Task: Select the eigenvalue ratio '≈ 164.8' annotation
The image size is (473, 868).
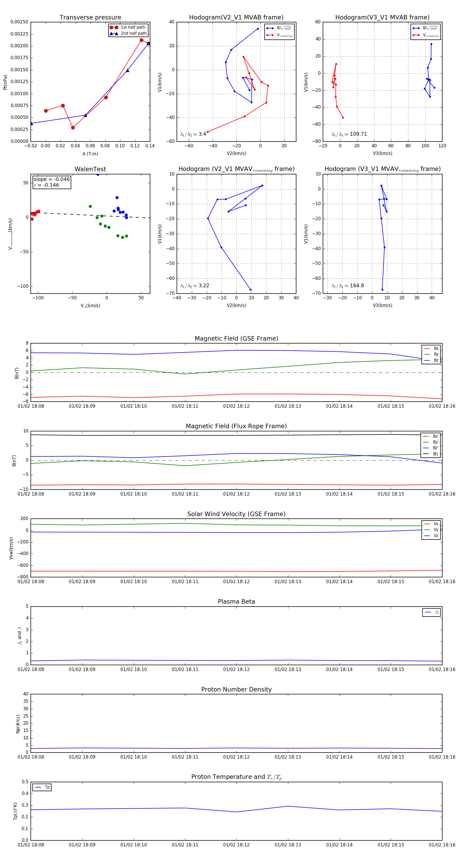Action: [348, 286]
